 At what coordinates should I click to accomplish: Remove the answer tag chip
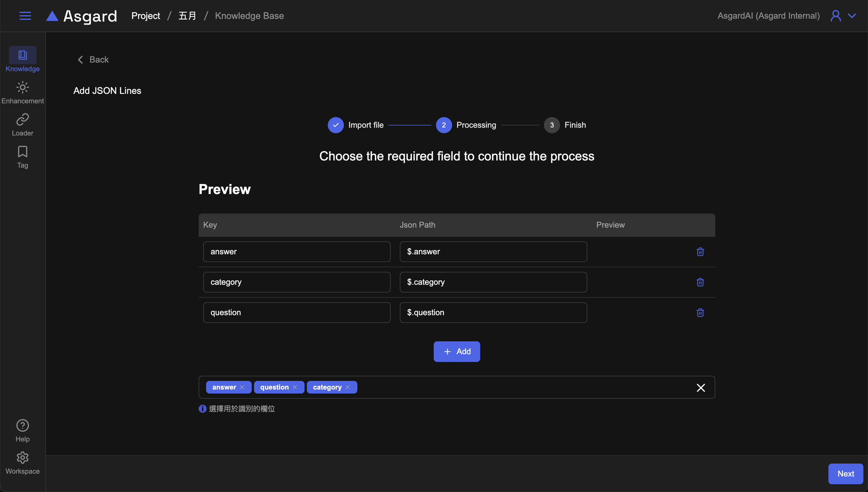coord(242,387)
